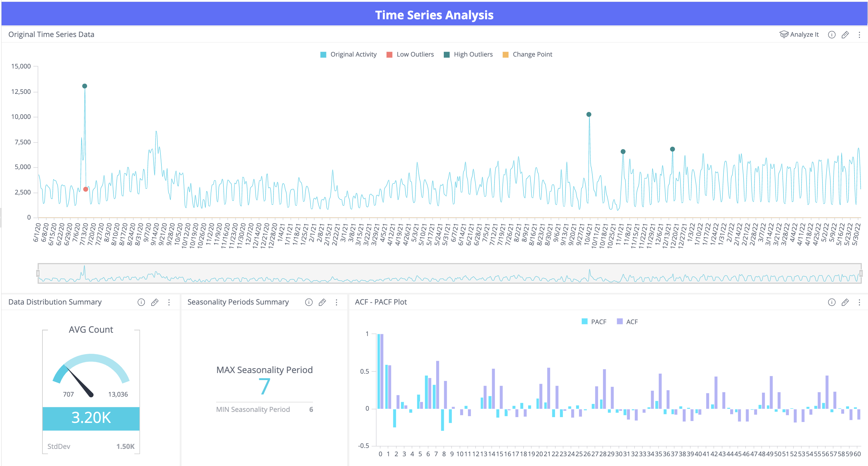Image resolution: width=868 pixels, height=466 pixels.
Task: Open the Seasonality Periods Summary options menu
Action: (336, 302)
